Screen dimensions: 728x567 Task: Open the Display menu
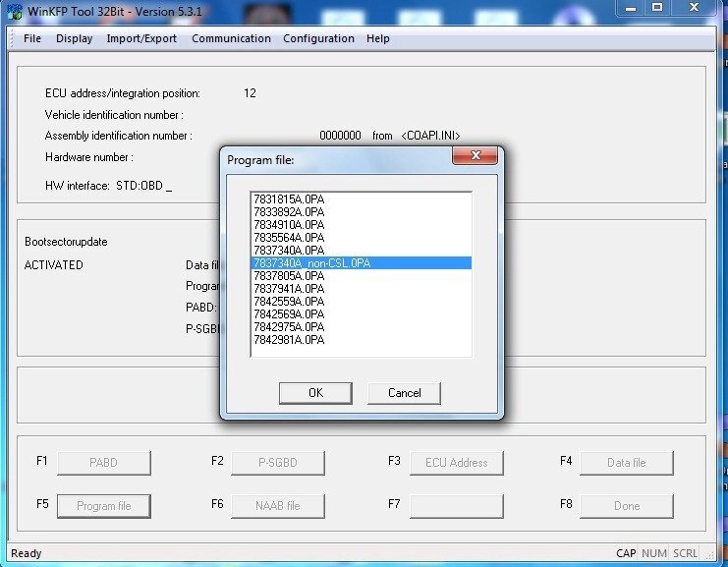[x=75, y=38]
